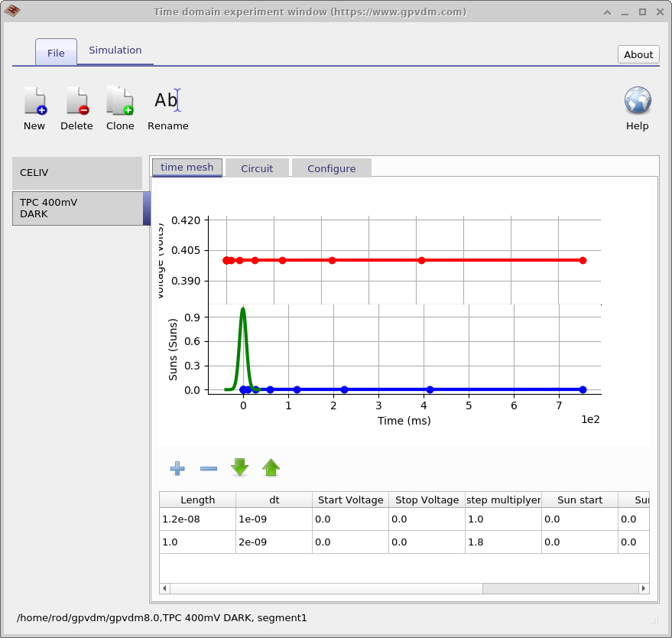Switch to the Circuit tab
Screen dimensions: 672x638
coord(257,168)
